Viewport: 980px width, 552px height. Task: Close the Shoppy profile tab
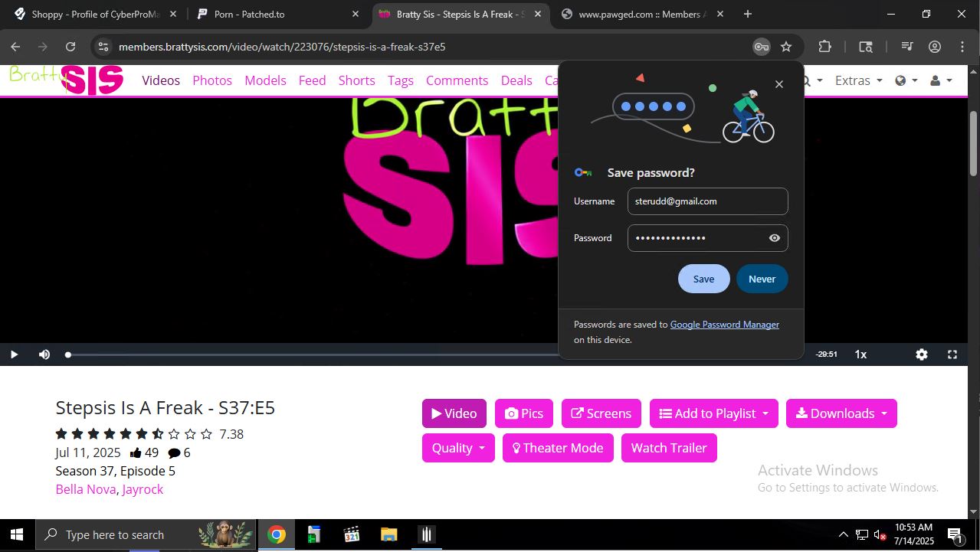pyautogui.click(x=173, y=14)
